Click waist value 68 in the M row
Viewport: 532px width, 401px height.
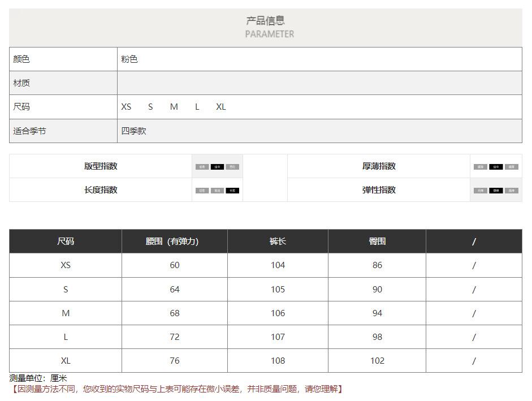[174, 313]
